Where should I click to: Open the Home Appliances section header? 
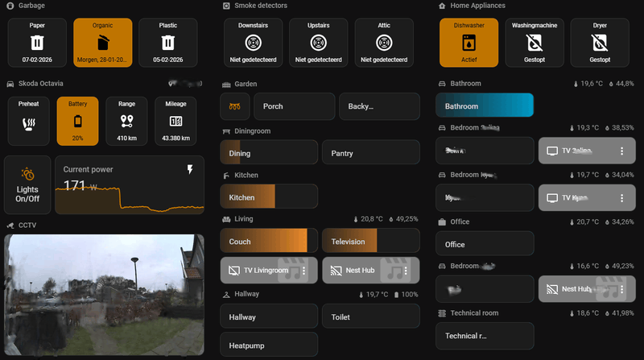pyautogui.click(x=477, y=6)
